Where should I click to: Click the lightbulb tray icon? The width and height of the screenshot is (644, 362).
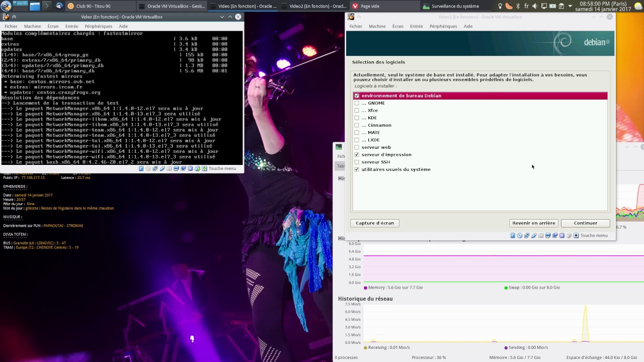pyautogui.click(x=500, y=6)
